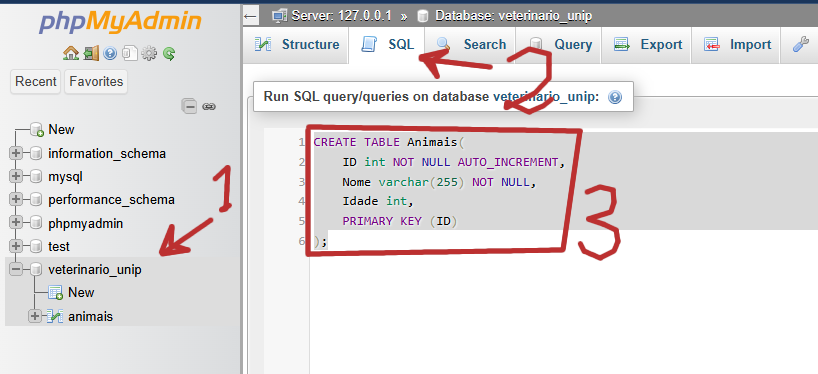Viewport: 818px width, 374px height.
Task: Select information_schema in database tree
Action: (x=107, y=153)
